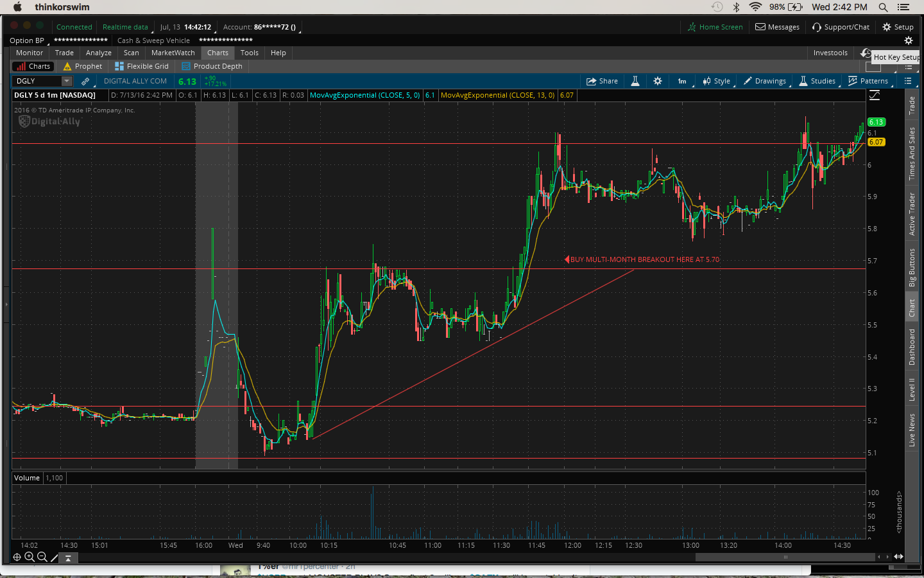Click the expand arrows icon beside scrollbar
The height and width of the screenshot is (578, 924).
tap(899, 557)
